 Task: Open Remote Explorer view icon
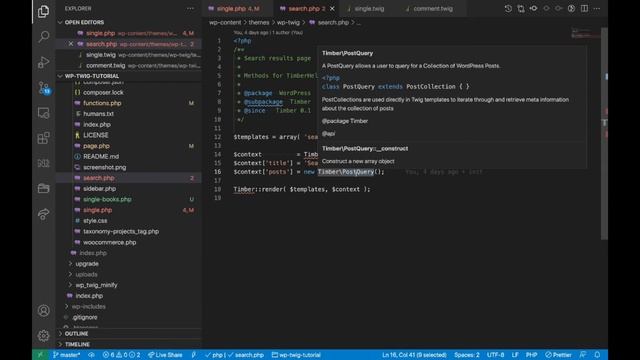click(x=43, y=113)
